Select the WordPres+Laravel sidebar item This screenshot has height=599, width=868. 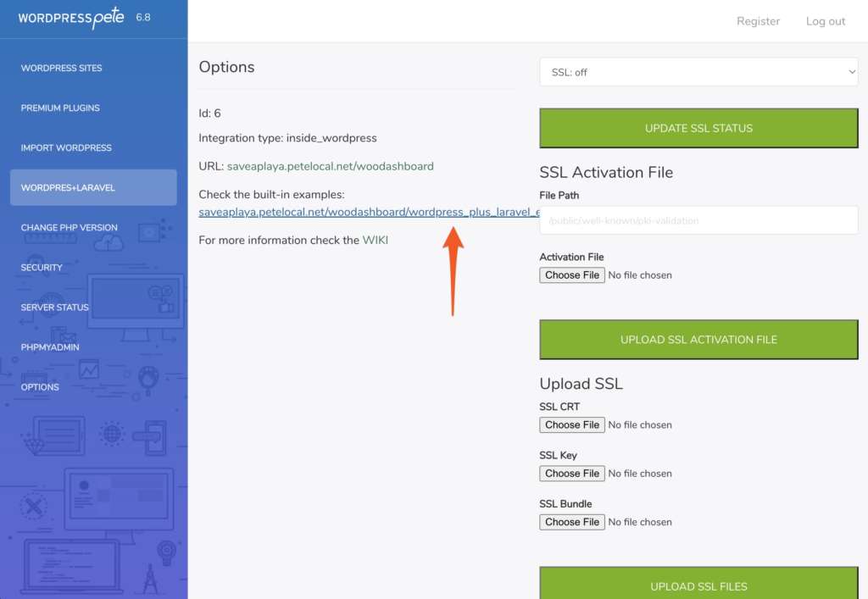coord(68,188)
